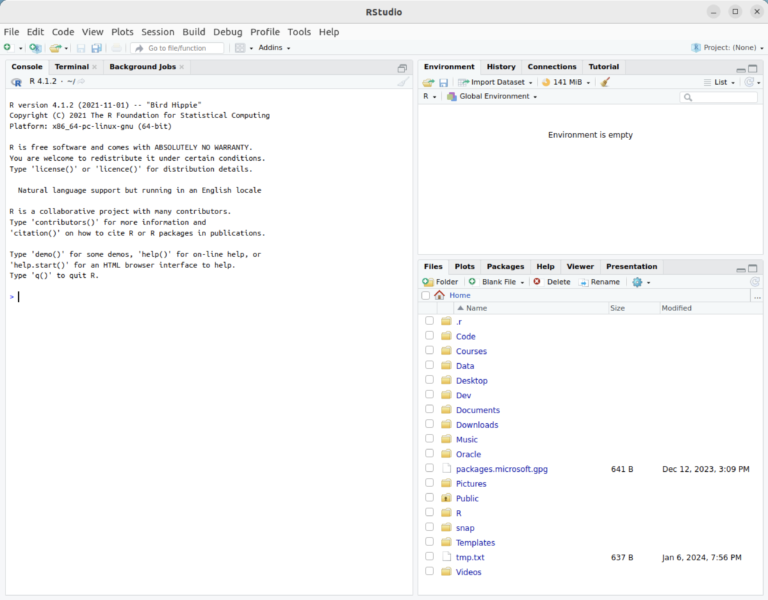The width and height of the screenshot is (768, 600).
Task: Close the Background Jobs tab
Action: point(182,67)
